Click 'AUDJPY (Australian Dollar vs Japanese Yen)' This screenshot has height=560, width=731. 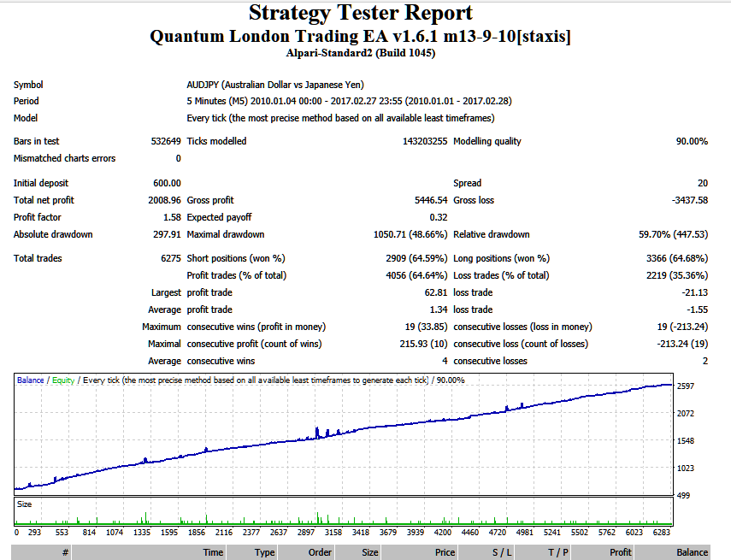(x=275, y=85)
